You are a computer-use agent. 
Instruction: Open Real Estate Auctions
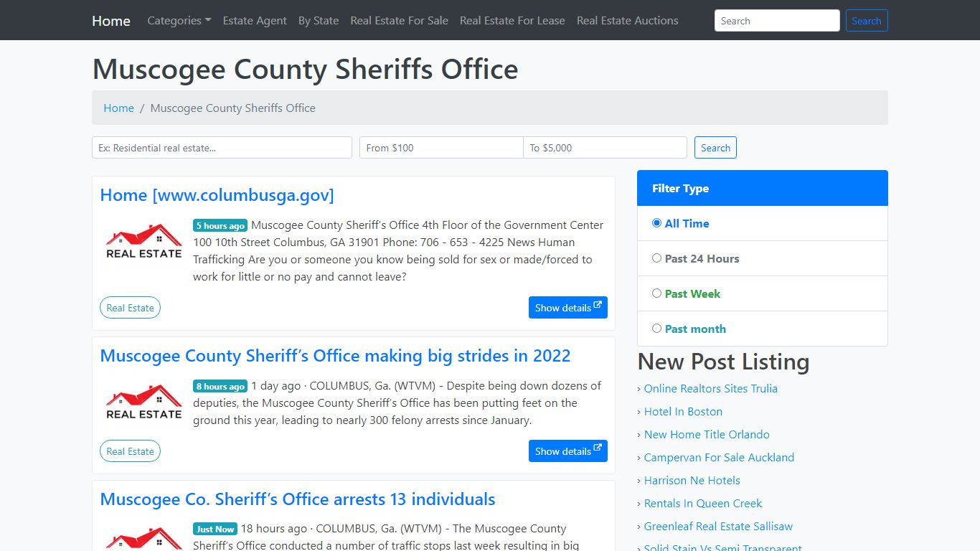point(628,21)
